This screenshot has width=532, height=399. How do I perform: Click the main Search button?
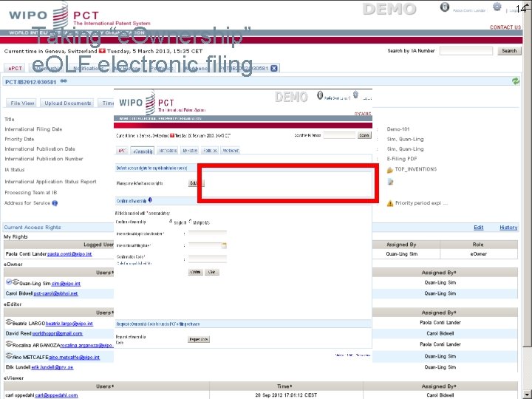click(509, 51)
